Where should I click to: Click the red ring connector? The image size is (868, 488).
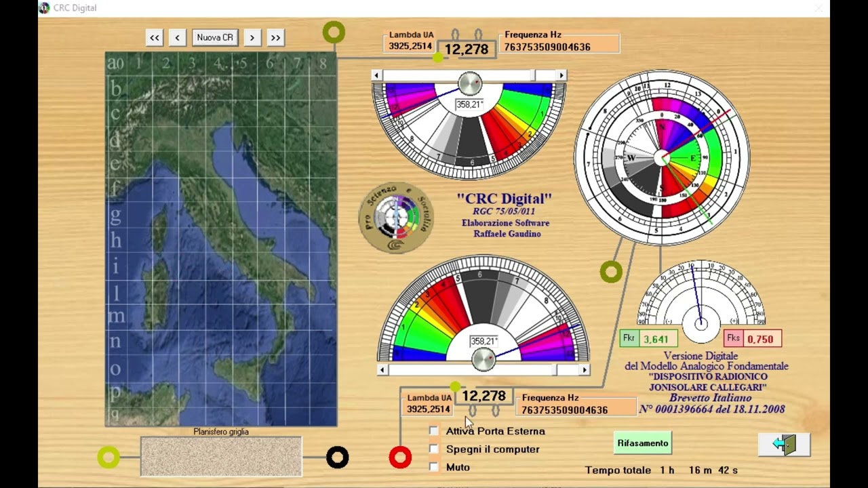point(400,457)
